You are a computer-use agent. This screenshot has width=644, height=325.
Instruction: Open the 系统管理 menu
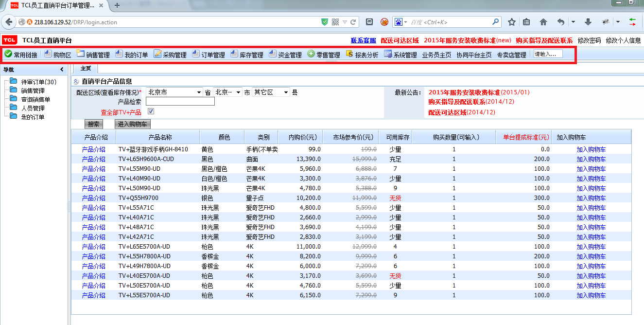tap(400, 54)
